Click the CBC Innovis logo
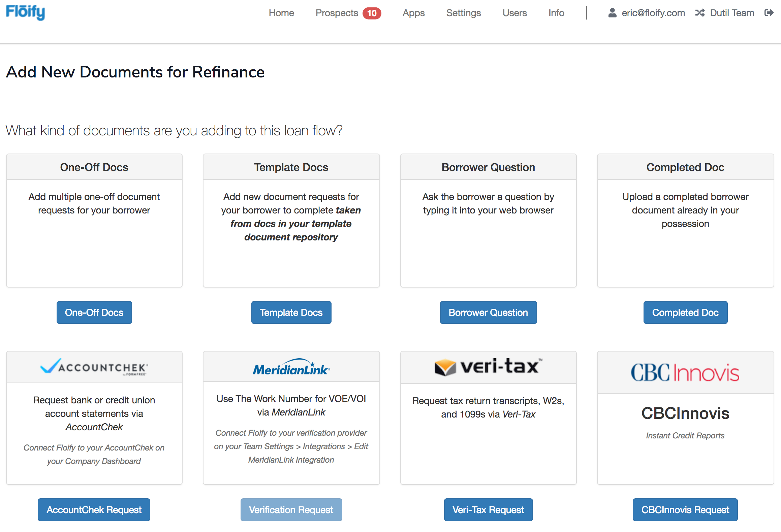This screenshot has height=532, width=781. [685, 372]
